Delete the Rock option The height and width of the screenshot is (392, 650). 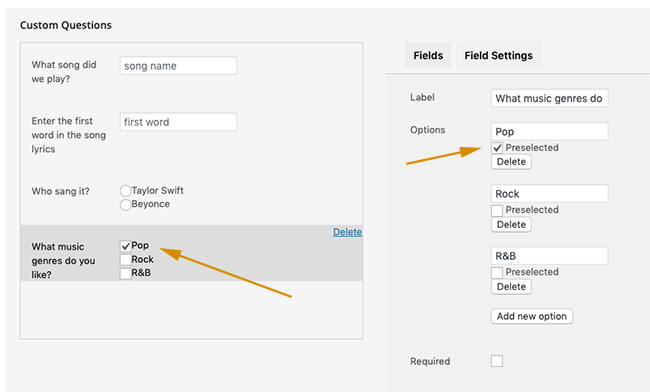pyautogui.click(x=511, y=224)
